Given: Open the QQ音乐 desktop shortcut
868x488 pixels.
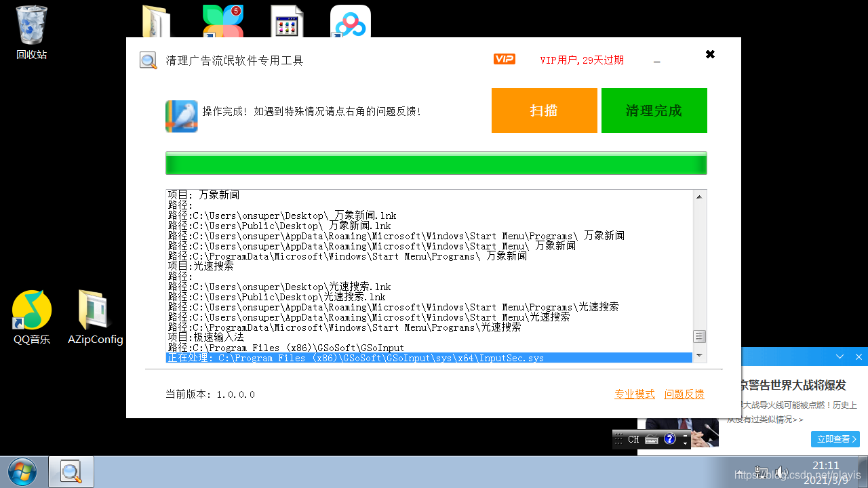Looking at the screenshot, I should coord(32,317).
